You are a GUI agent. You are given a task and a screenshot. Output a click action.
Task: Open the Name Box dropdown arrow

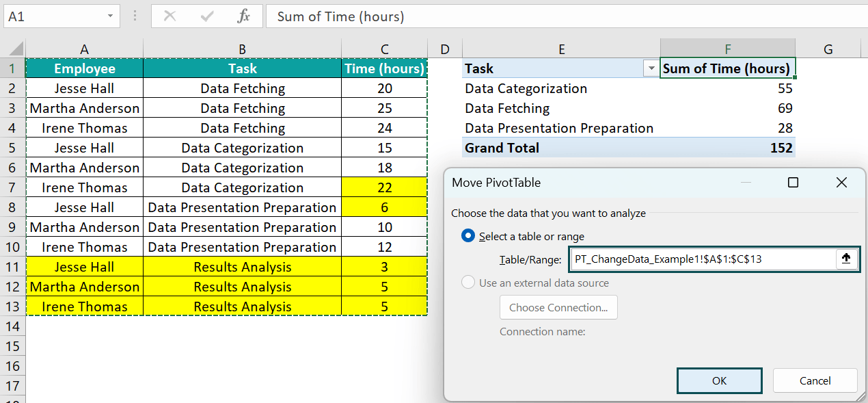click(x=111, y=16)
